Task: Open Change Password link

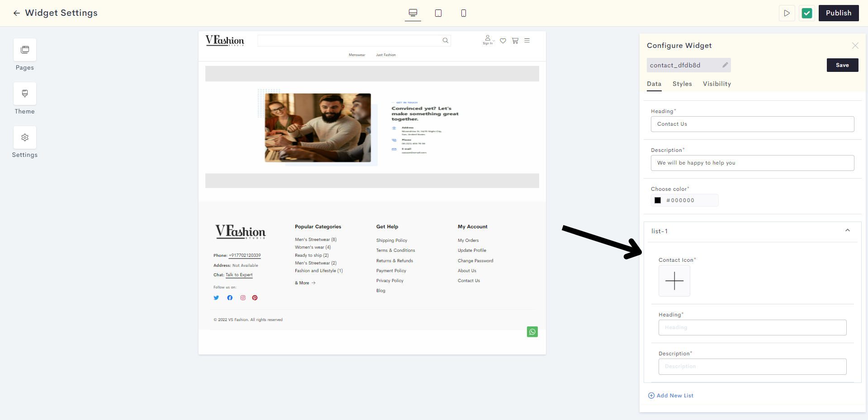Action: point(475,261)
